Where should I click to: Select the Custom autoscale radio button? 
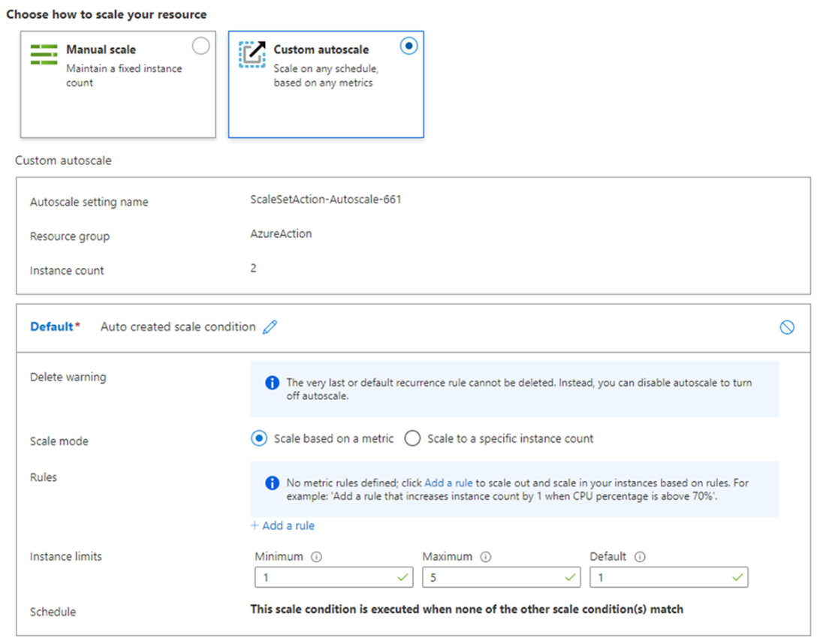(x=408, y=47)
